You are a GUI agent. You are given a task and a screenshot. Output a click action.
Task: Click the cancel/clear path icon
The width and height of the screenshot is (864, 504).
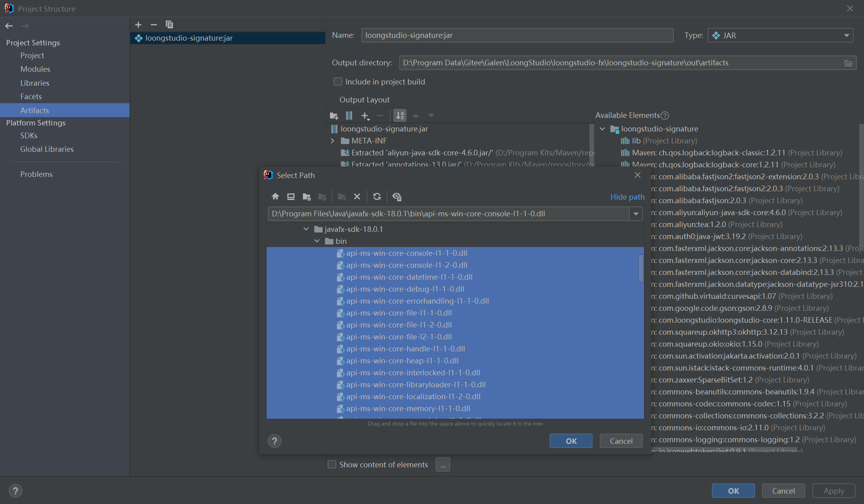tap(357, 196)
